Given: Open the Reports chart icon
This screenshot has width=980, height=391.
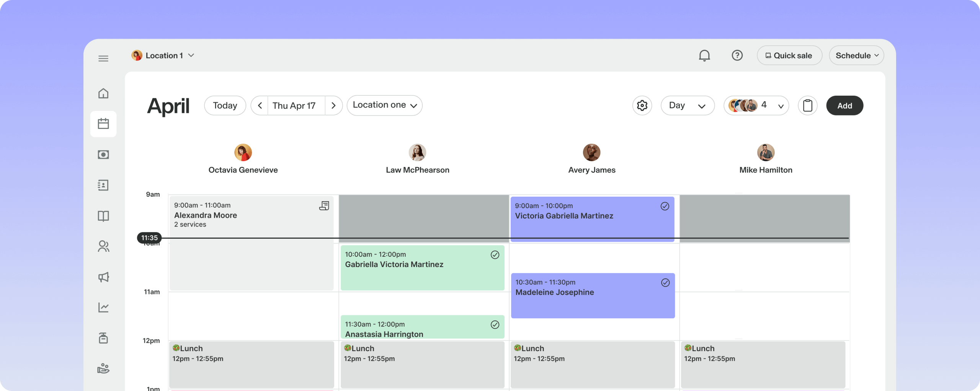Looking at the screenshot, I should click(103, 307).
